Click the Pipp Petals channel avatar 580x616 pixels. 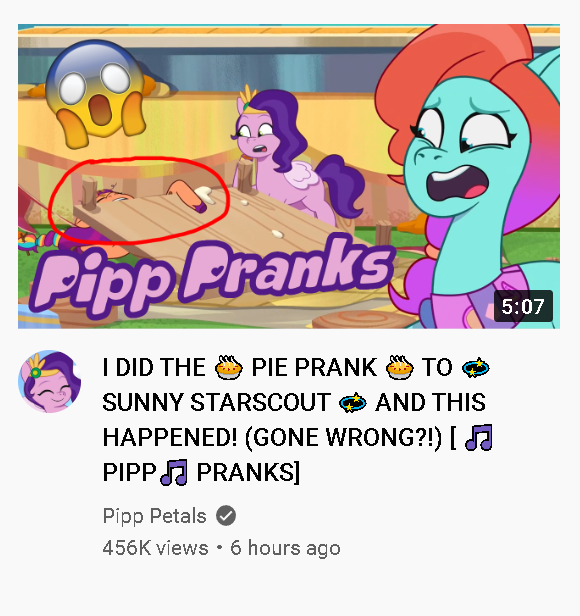50,381
